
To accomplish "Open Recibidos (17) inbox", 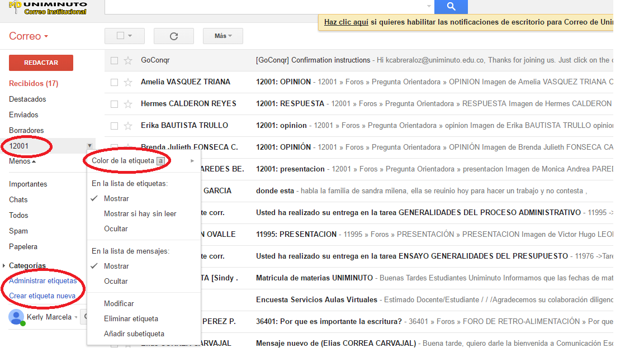I will click(34, 84).
